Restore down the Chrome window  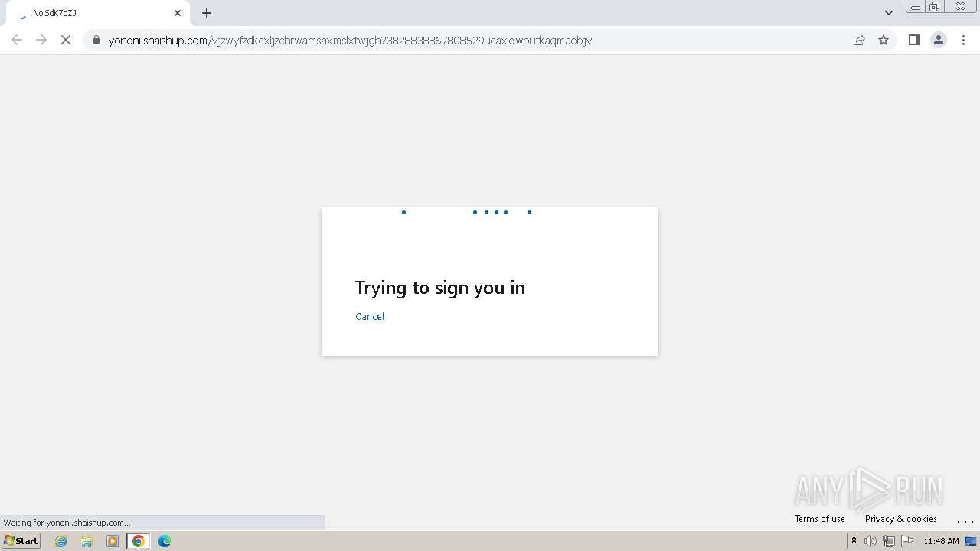tap(935, 7)
